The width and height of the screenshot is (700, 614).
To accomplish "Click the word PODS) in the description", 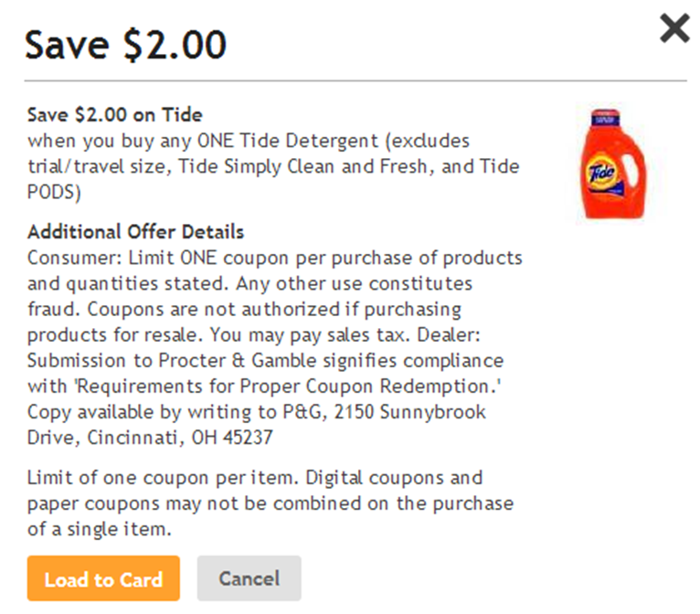I will click(x=54, y=192).
